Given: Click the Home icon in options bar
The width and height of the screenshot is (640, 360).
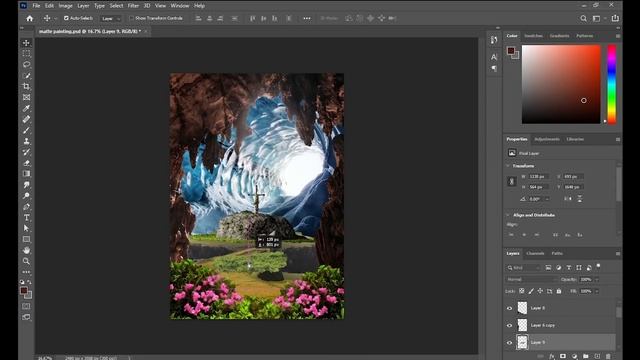Looking at the screenshot, I should [29, 18].
